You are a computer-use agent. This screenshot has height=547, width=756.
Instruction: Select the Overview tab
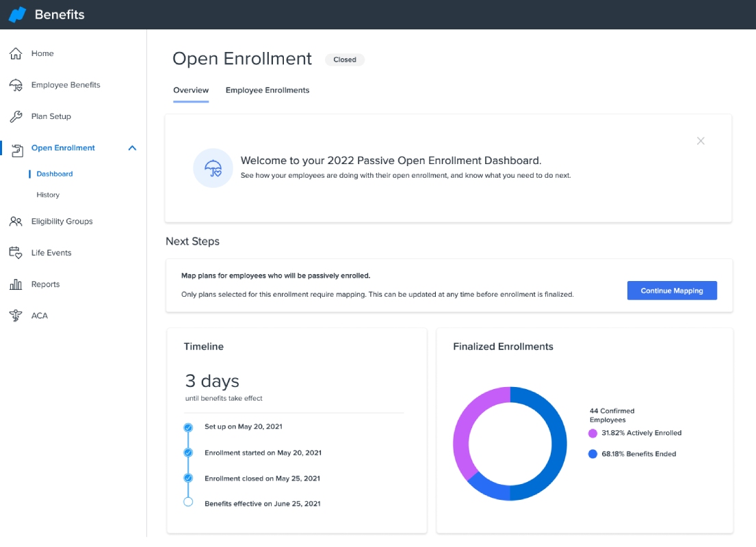[x=191, y=90]
